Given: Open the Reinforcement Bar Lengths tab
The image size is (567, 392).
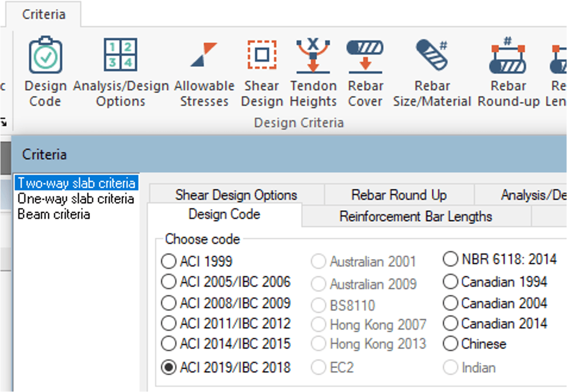Looking at the screenshot, I should coord(415,216).
